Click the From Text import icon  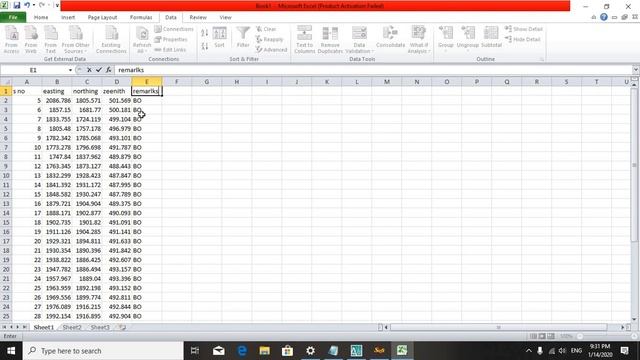tap(51, 40)
